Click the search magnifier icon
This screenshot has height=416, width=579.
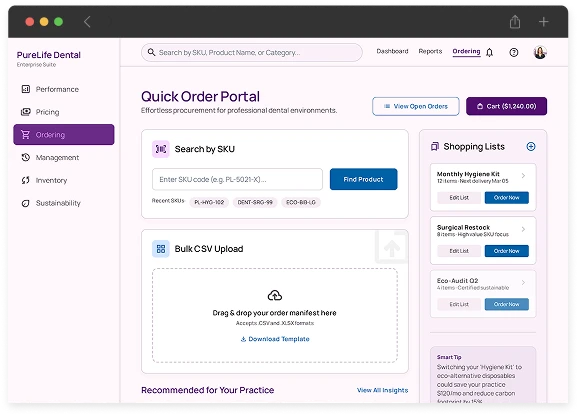pos(151,52)
